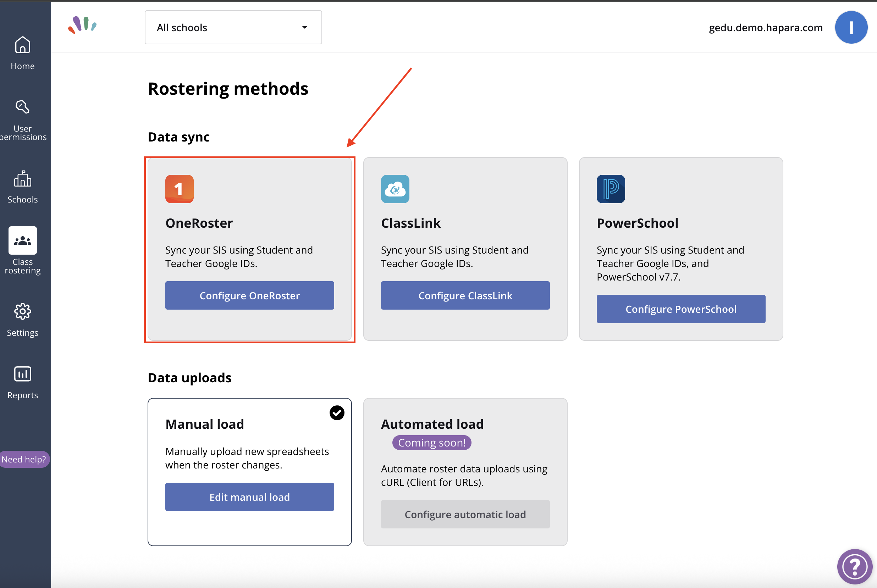Viewport: 877px width, 588px height.
Task: Open the Need help? button
Action: click(x=24, y=459)
